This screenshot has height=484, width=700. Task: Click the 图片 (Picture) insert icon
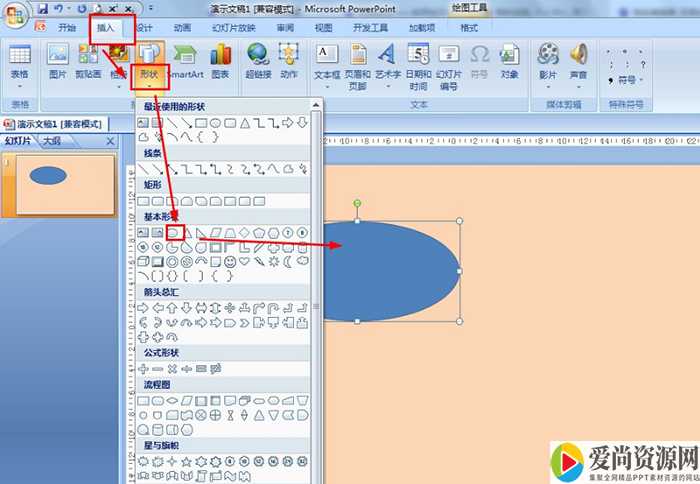(58, 60)
